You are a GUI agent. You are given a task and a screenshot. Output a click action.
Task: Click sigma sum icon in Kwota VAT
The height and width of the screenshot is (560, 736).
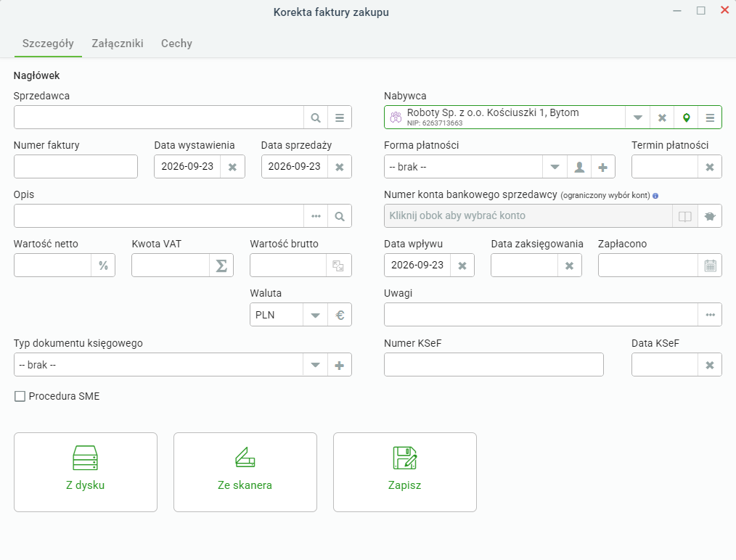coord(221,265)
